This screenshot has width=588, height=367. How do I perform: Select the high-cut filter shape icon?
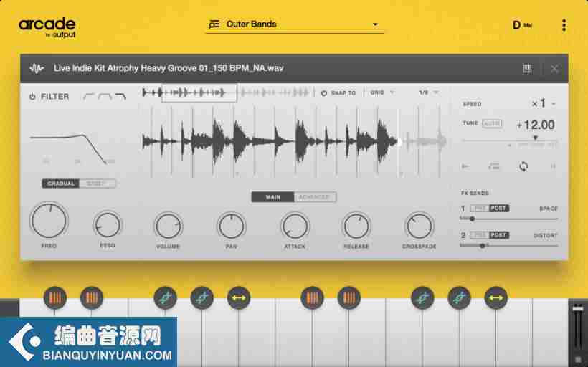120,97
